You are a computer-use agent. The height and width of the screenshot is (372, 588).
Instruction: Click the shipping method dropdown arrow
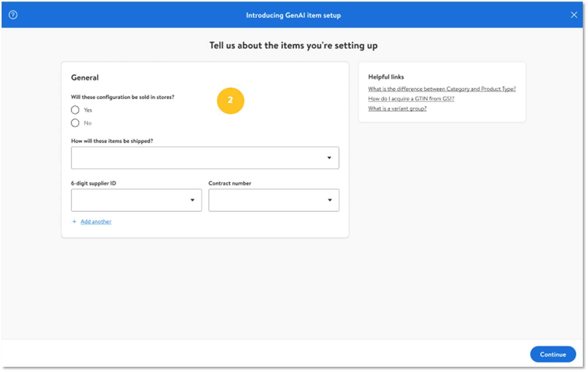329,158
